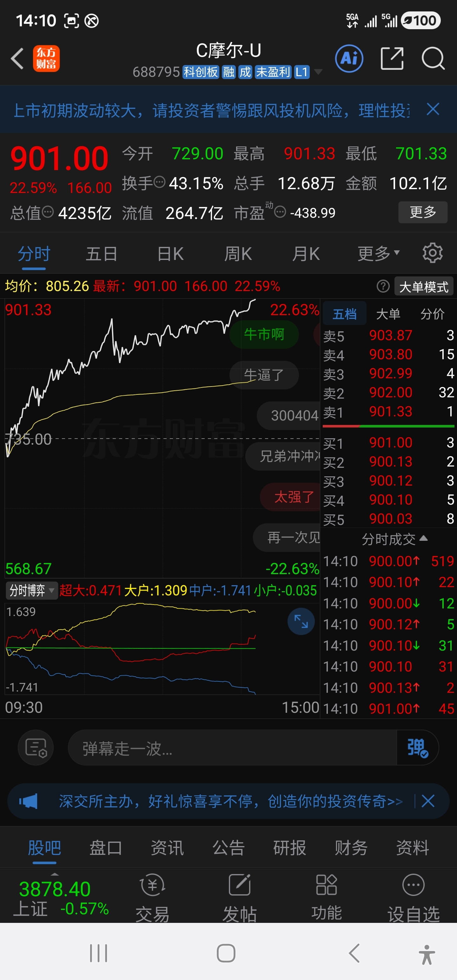Expand stock title dropdown arrow

tap(318, 72)
